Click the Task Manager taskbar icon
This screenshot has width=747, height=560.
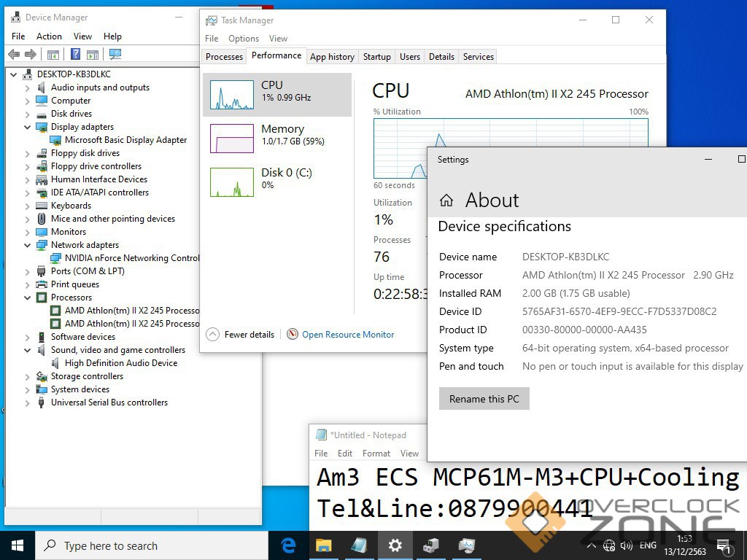(466, 545)
